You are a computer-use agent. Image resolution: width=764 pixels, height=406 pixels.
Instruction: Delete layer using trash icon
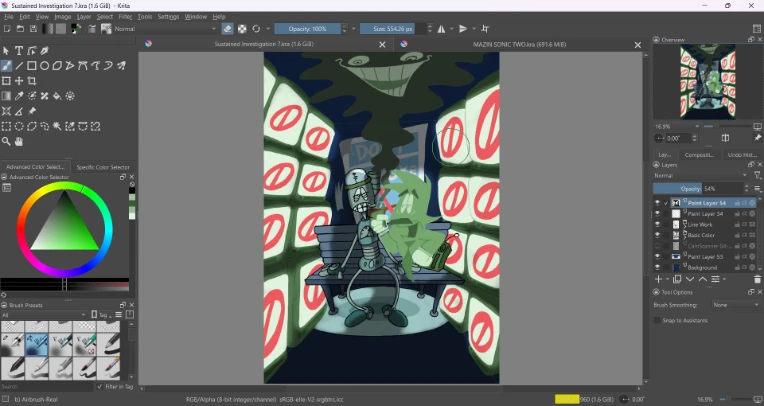[x=757, y=279]
